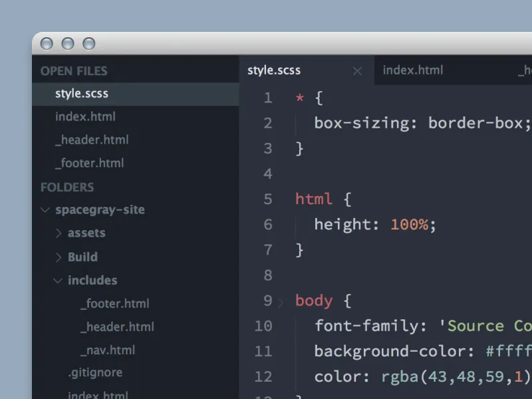Click line number 6 in the gutter
The height and width of the screenshot is (399, 532).
click(267, 225)
